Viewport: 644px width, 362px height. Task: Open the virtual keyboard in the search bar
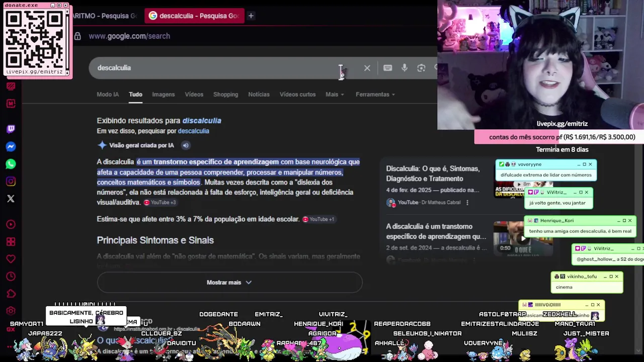point(387,68)
